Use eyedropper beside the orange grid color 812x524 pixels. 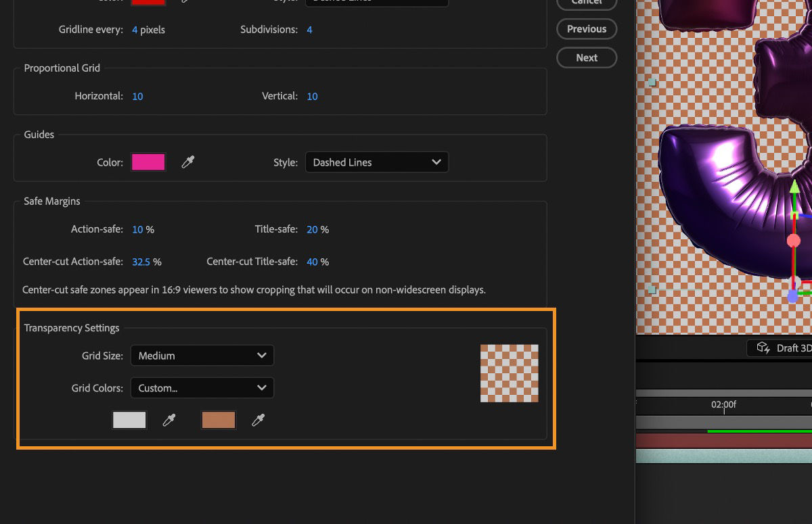[258, 420]
